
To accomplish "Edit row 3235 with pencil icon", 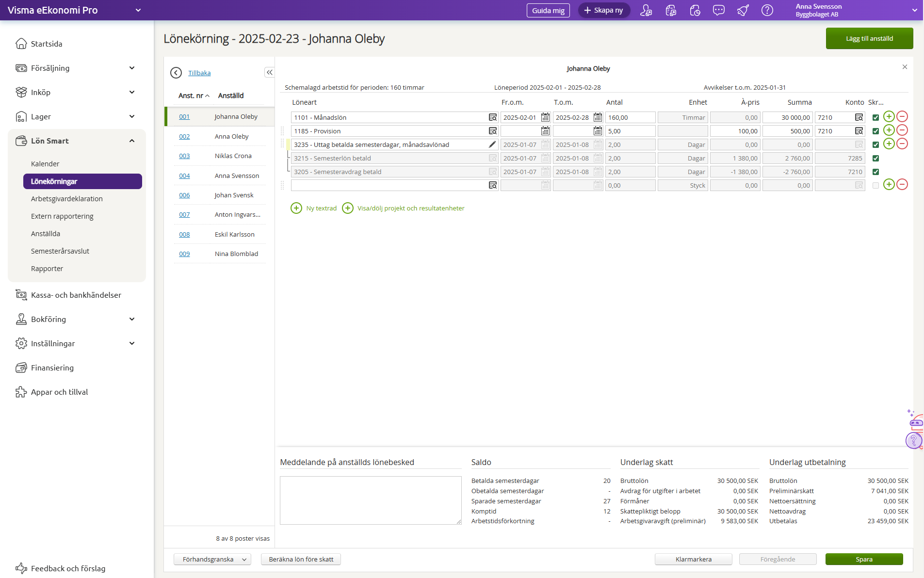I will coord(492,144).
